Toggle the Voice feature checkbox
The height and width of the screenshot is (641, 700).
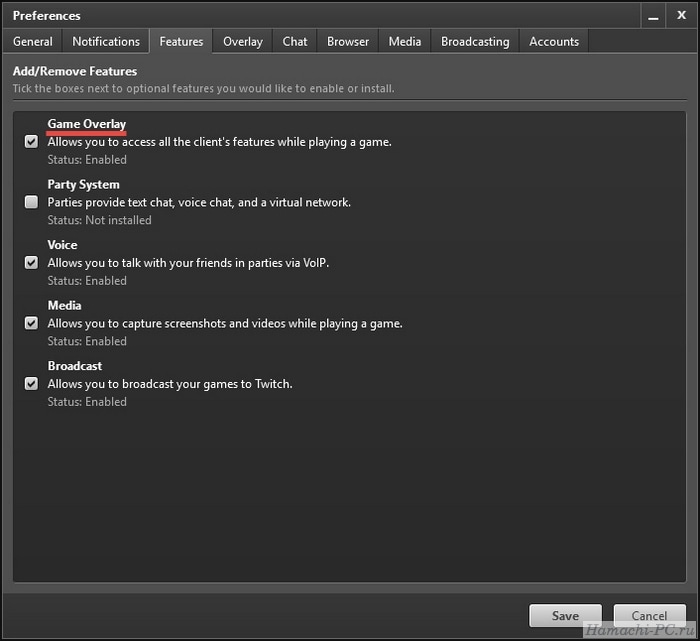31,263
